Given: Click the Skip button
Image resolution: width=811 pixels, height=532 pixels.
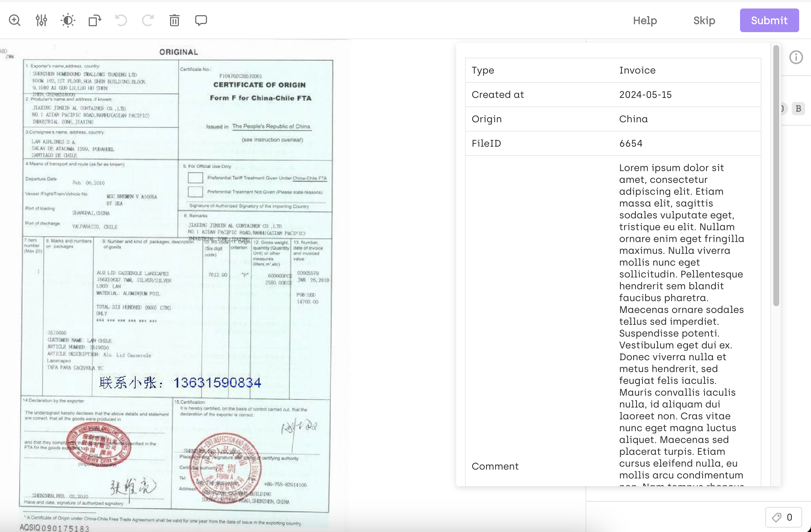Looking at the screenshot, I should tap(704, 20).
